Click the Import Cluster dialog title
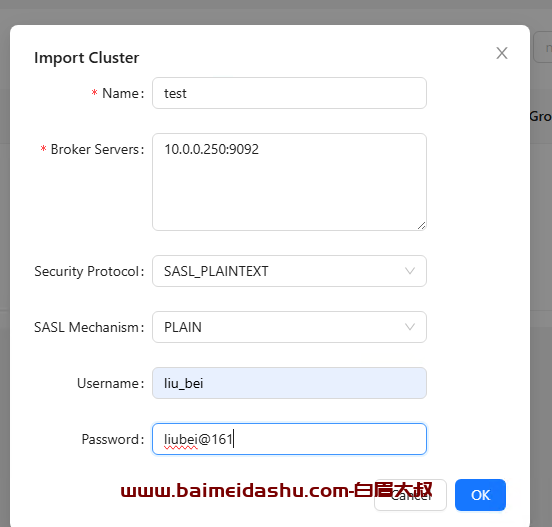Screen dimensions: 552x527 point(87,58)
